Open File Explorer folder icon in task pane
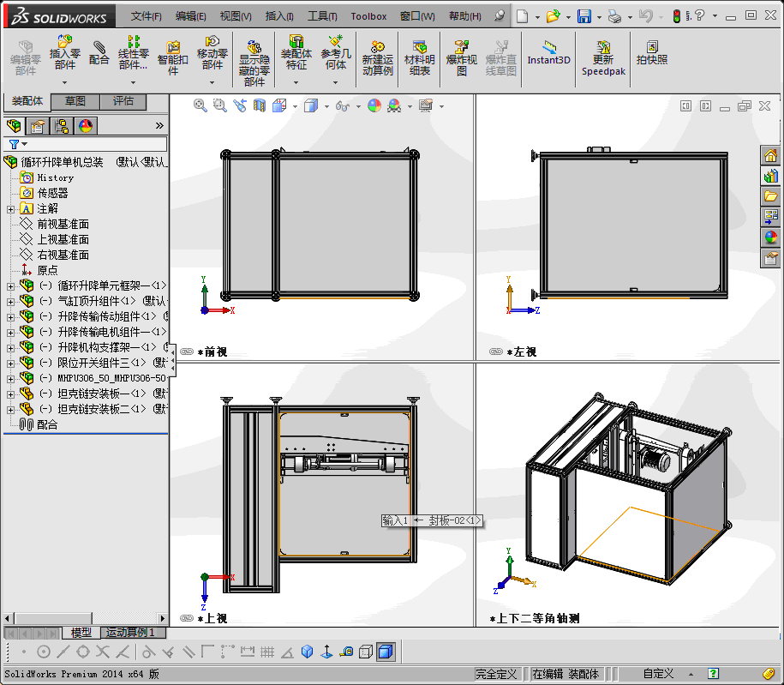This screenshot has height=685, width=784. pos(770,196)
